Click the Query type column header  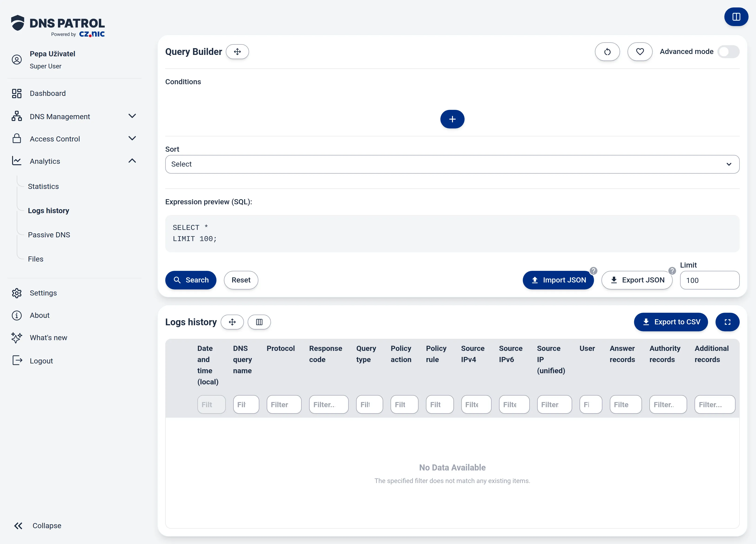click(x=366, y=354)
